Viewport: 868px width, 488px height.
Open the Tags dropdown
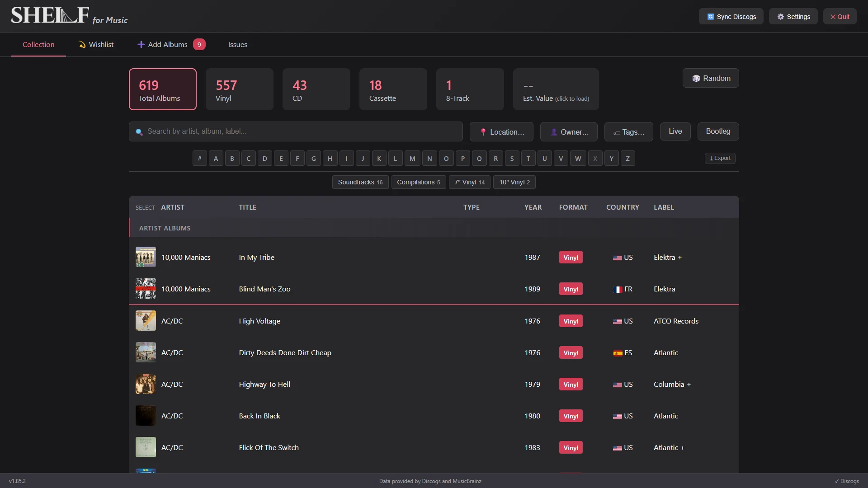(628, 132)
